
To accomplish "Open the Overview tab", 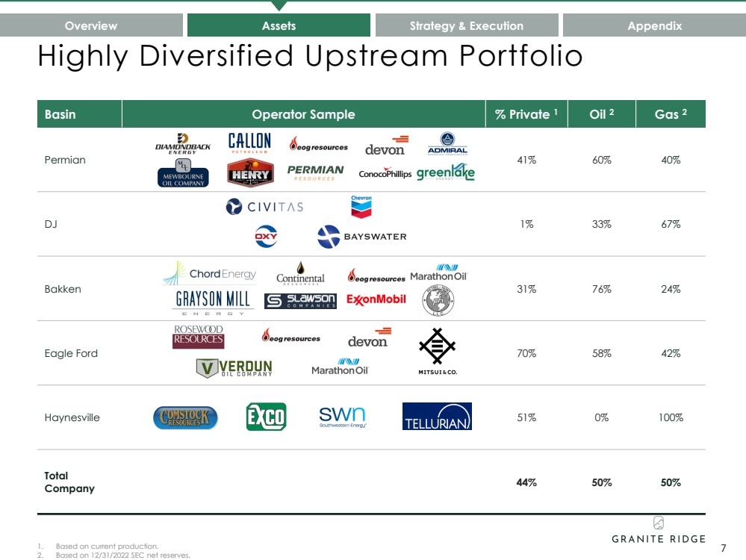I will [91, 25].
